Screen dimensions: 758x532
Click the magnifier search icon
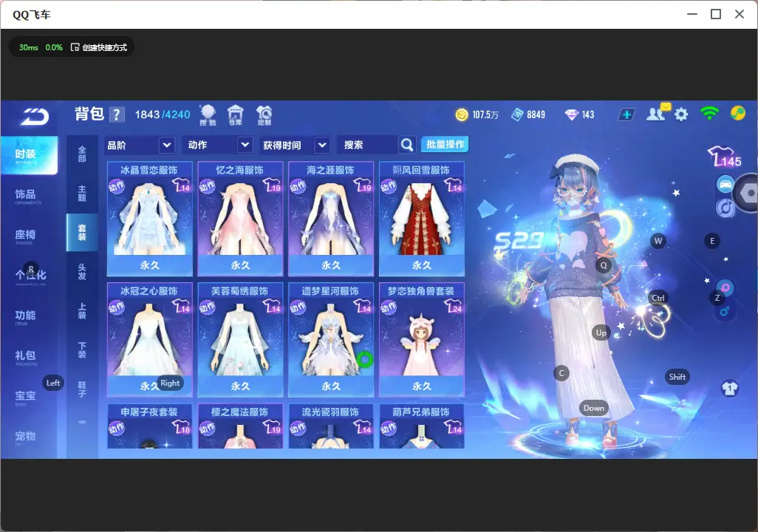[407, 145]
